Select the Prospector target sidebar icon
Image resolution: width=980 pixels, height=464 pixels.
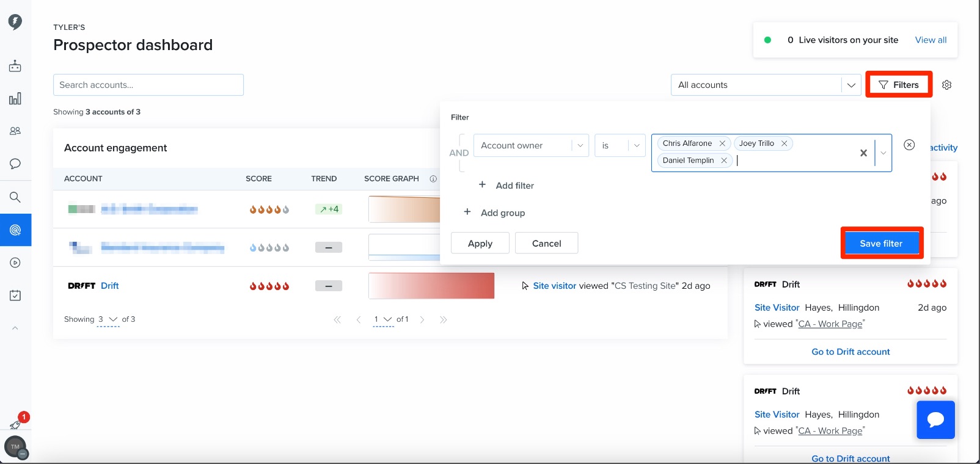point(15,230)
